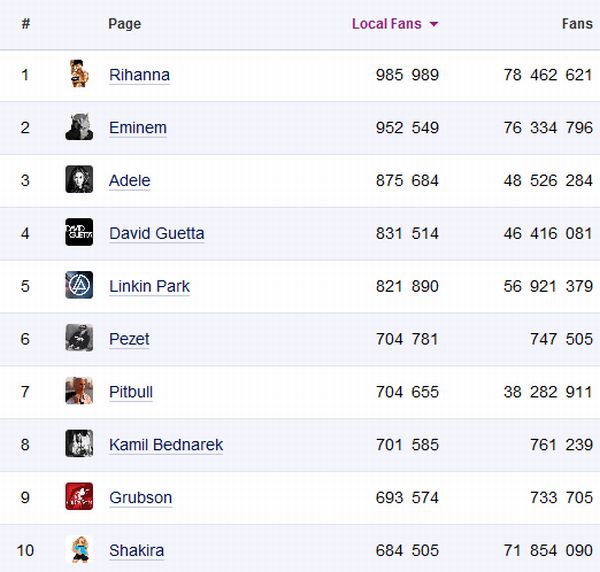
Task: Click Pitbull's profile picture
Action: pos(79,392)
